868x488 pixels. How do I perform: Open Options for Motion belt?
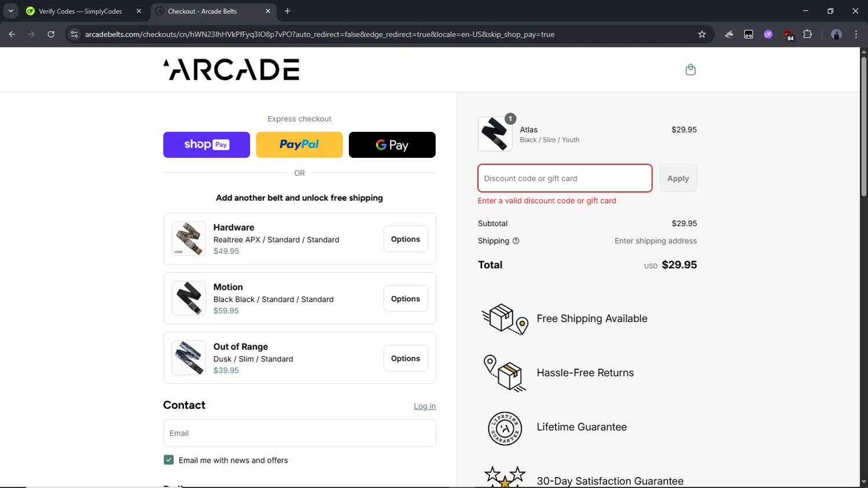[x=406, y=298]
